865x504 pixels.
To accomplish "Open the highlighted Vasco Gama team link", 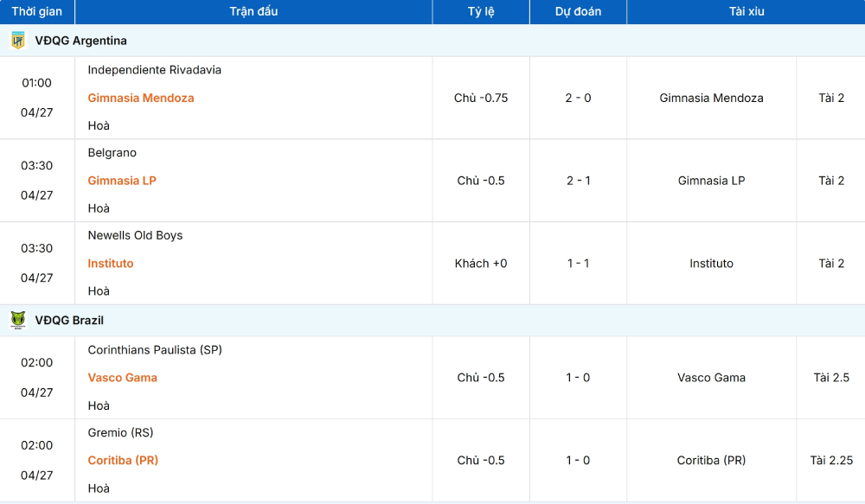I will click(123, 377).
